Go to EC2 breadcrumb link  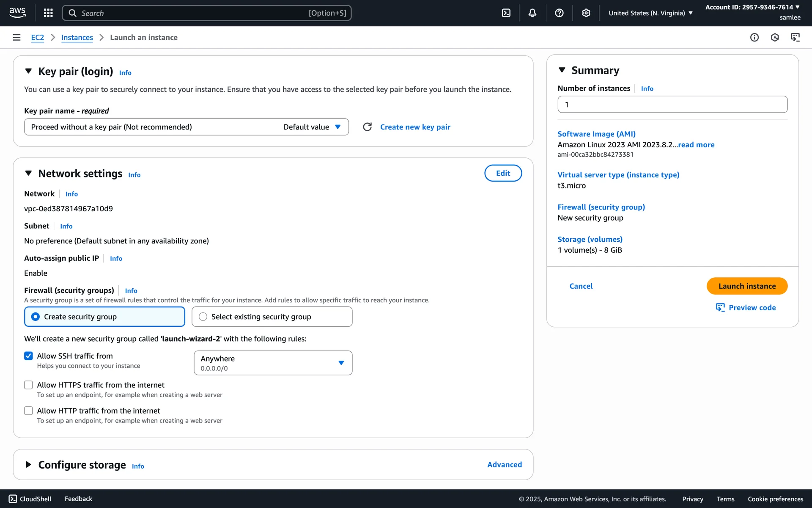(37, 38)
